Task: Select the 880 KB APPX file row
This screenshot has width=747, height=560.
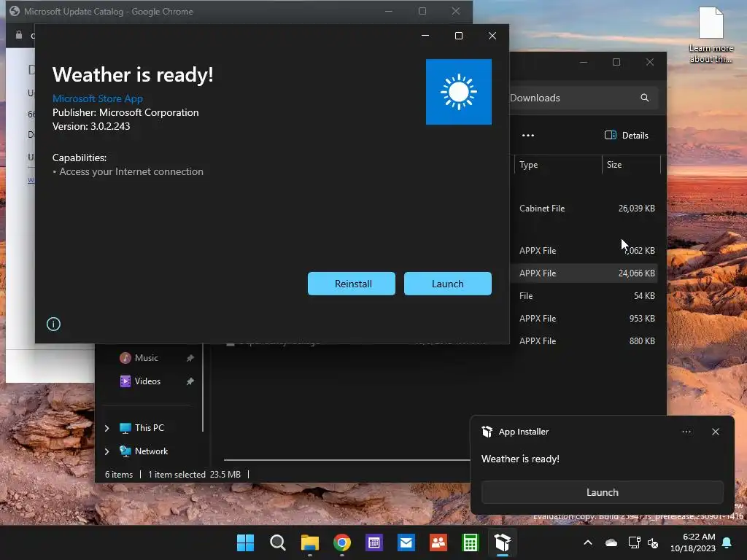Action: pyautogui.click(x=586, y=341)
